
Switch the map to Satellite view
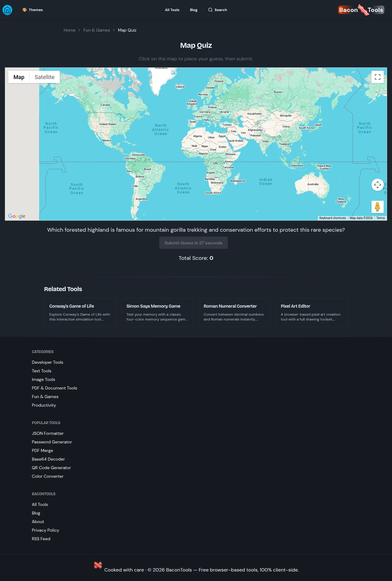point(44,77)
